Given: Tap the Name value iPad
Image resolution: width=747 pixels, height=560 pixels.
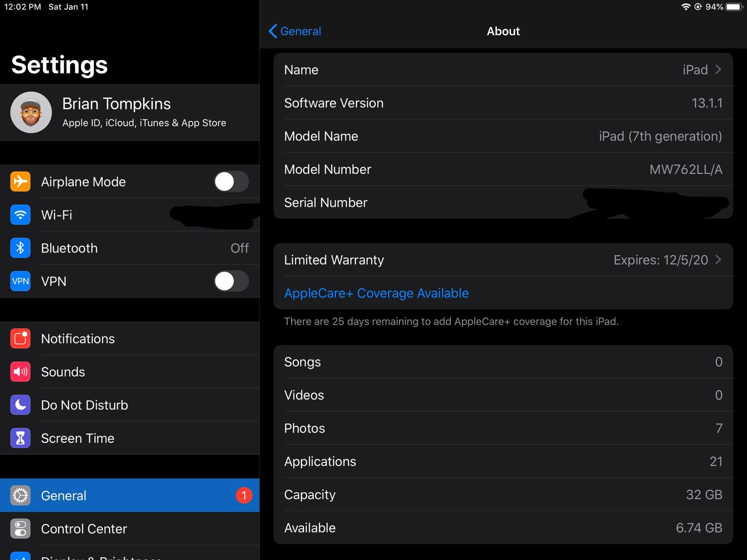Looking at the screenshot, I should pos(695,69).
